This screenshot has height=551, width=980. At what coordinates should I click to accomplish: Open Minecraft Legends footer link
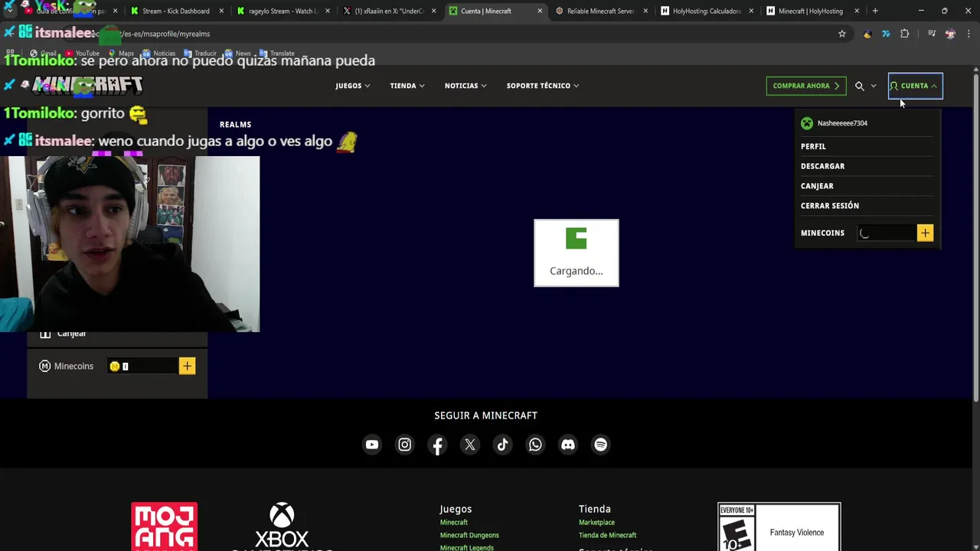[x=466, y=547]
